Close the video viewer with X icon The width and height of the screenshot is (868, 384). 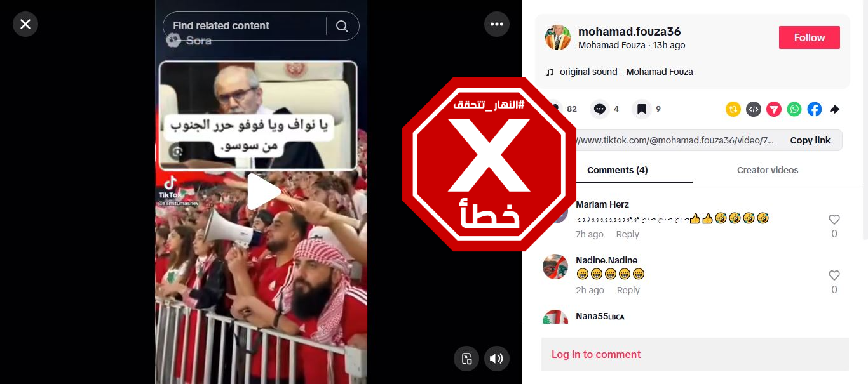25,24
